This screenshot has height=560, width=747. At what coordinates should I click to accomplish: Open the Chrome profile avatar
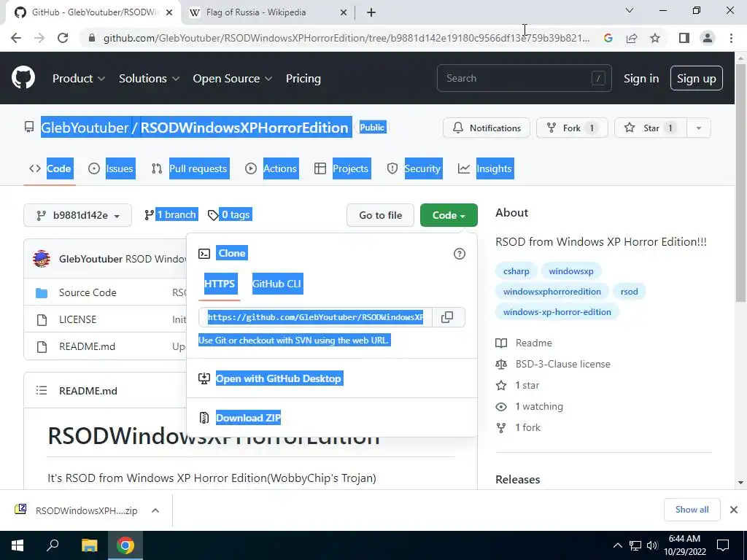[x=708, y=38]
